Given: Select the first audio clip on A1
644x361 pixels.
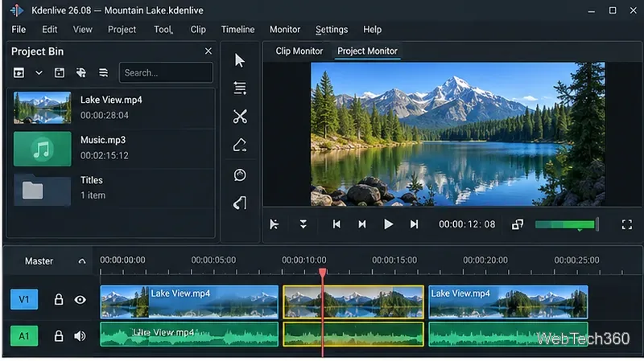Looking at the screenshot, I should pyautogui.click(x=189, y=334).
